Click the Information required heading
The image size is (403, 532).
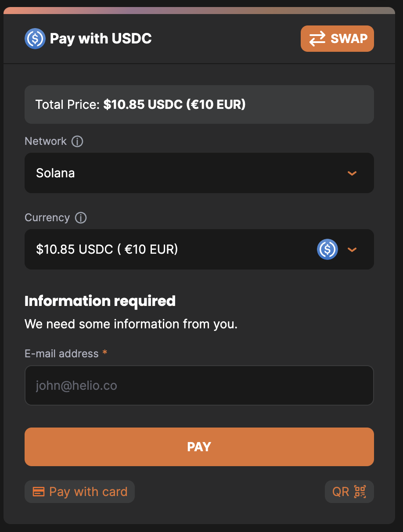(100, 301)
